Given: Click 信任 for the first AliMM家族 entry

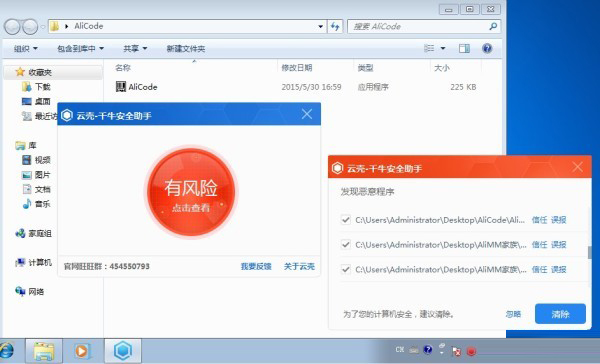Looking at the screenshot, I should pyautogui.click(x=539, y=245).
